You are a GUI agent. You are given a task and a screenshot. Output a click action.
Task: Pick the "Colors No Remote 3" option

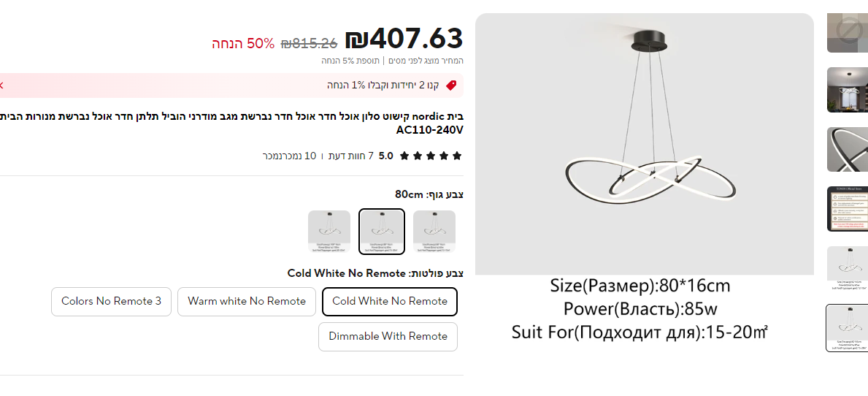click(x=111, y=301)
